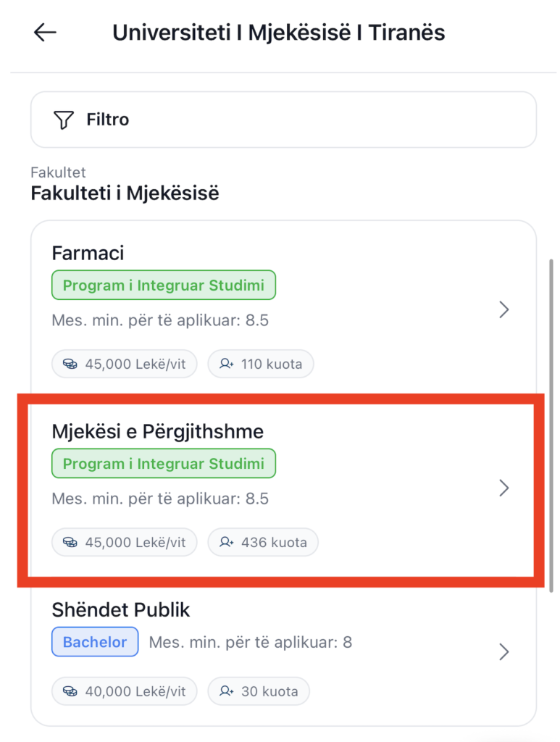Click the person icon beside 436 kuota

pos(227,542)
